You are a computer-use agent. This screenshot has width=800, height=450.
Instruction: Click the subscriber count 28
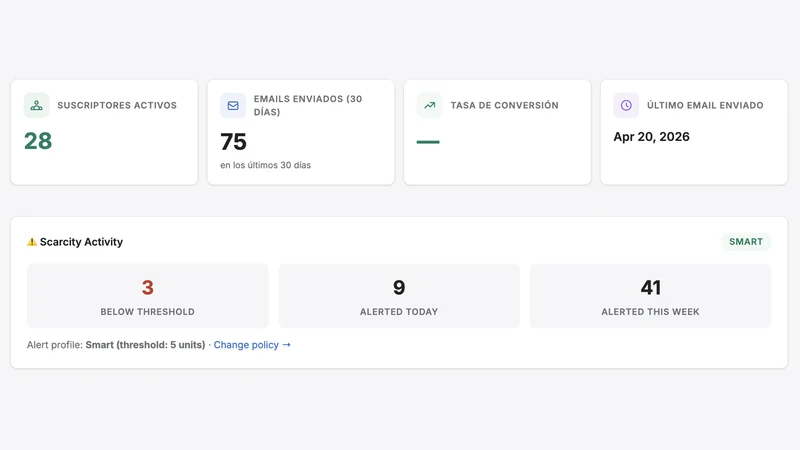pos(38,141)
